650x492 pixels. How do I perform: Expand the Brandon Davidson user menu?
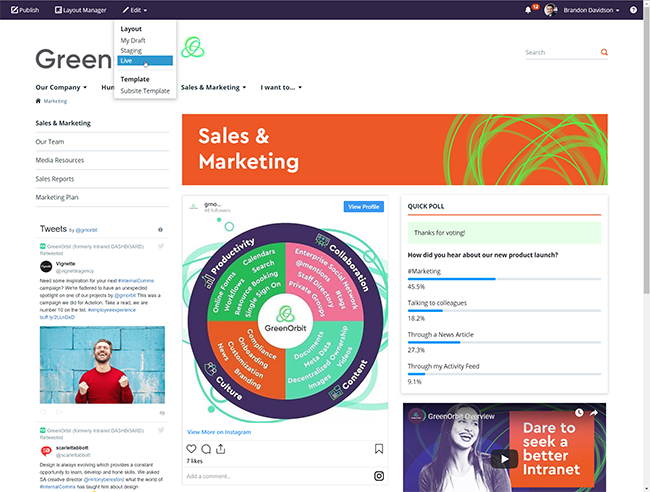click(591, 10)
